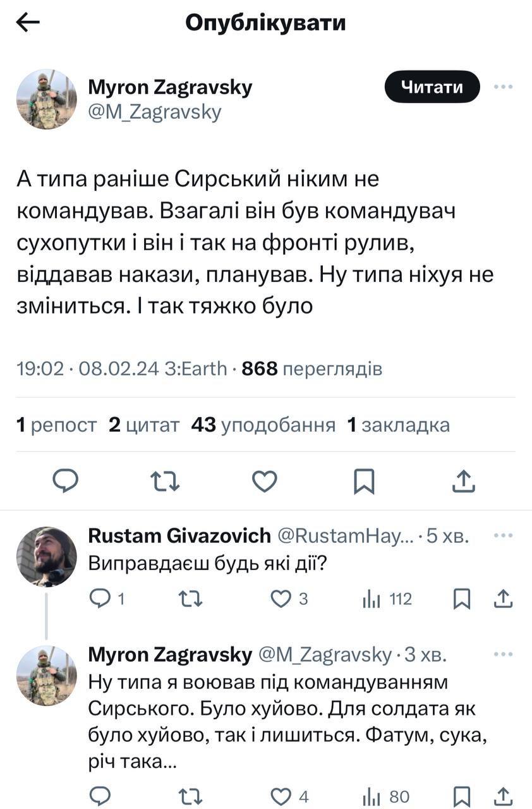Like the main post
532x809 pixels.
[265, 482]
